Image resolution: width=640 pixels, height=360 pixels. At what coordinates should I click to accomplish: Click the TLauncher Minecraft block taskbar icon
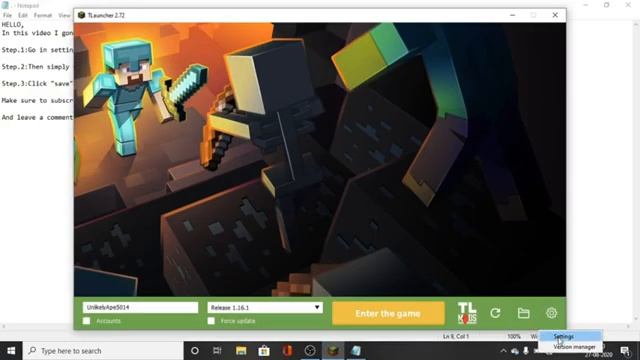[x=333, y=351]
